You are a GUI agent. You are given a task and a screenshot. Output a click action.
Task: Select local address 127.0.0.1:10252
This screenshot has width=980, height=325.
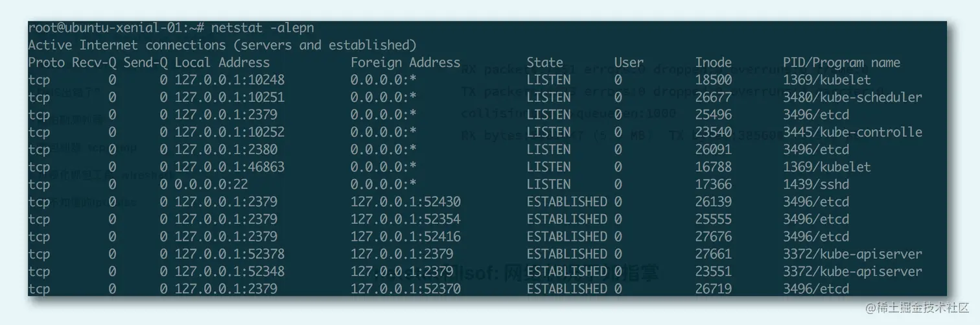coord(229,132)
